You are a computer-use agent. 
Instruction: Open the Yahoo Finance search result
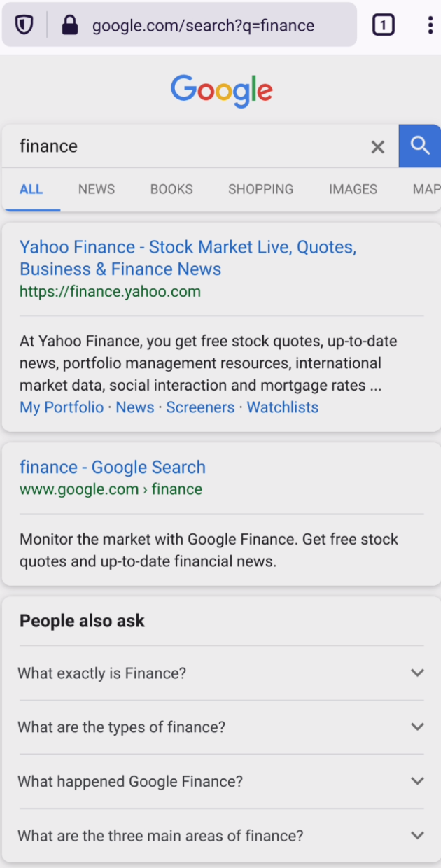click(x=188, y=258)
